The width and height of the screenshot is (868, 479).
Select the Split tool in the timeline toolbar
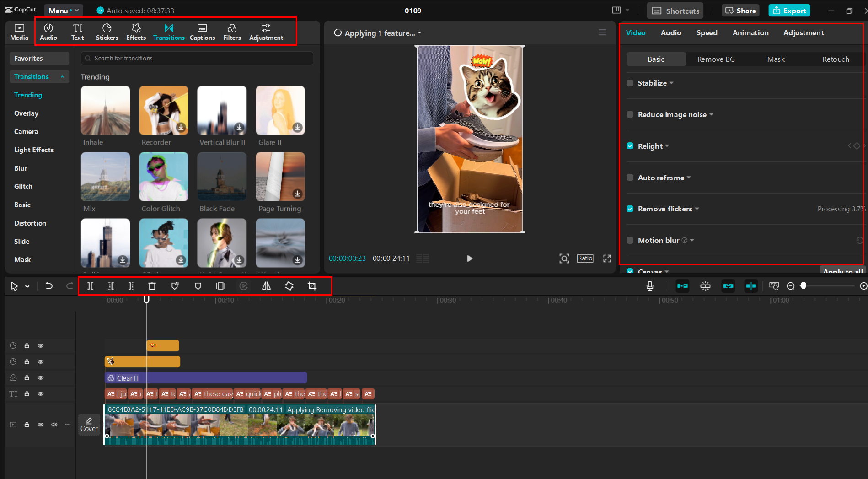pos(90,286)
